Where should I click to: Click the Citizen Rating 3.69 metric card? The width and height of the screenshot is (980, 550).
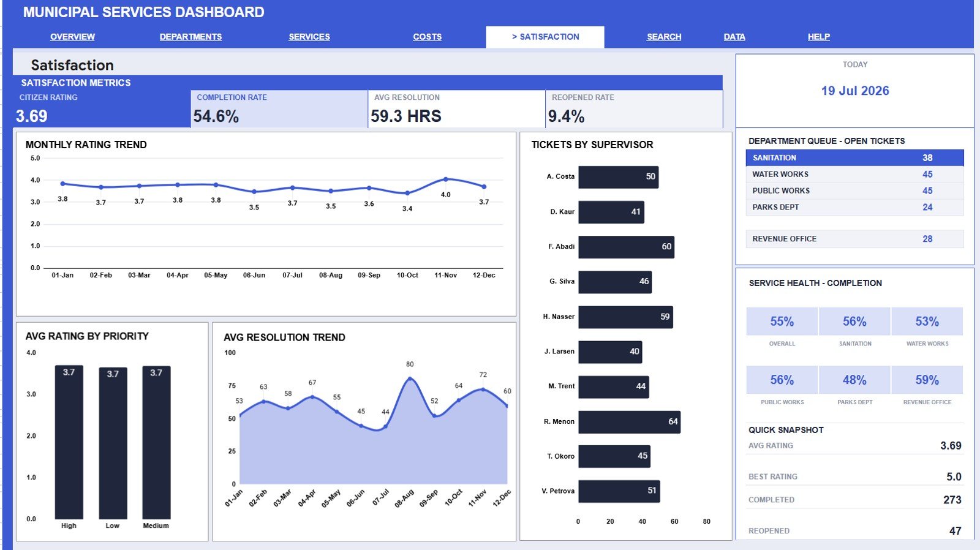pyautogui.click(x=102, y=109)
